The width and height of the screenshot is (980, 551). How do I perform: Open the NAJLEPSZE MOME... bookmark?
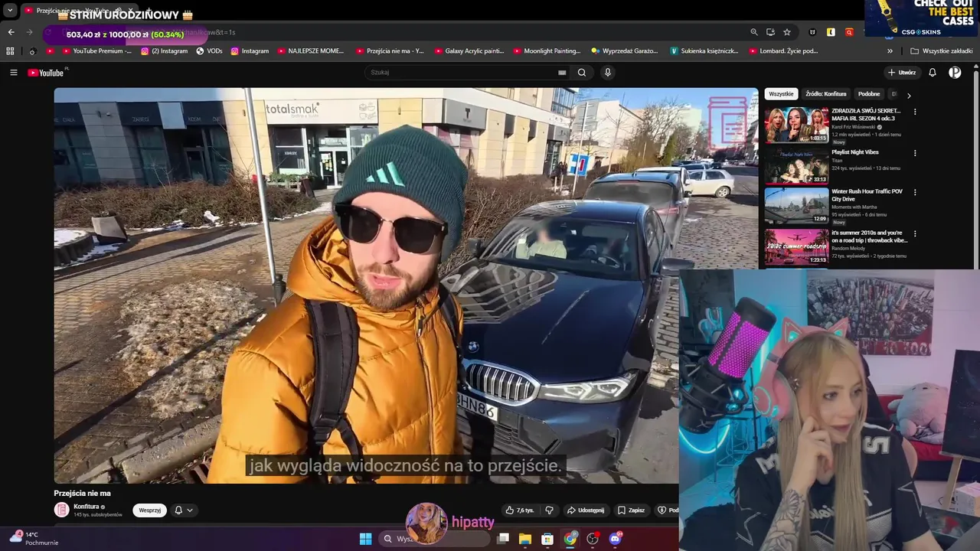311,51
